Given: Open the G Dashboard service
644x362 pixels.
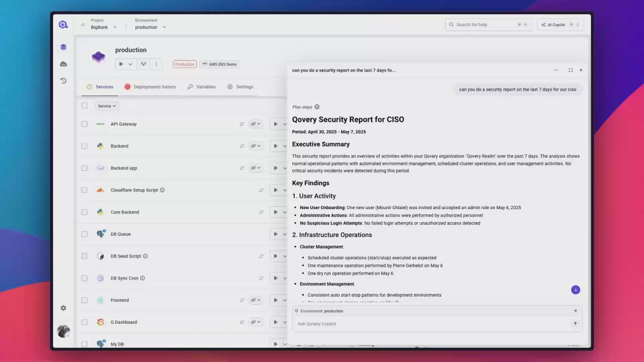Looking at the screenshot, I should tap(124, 322).
